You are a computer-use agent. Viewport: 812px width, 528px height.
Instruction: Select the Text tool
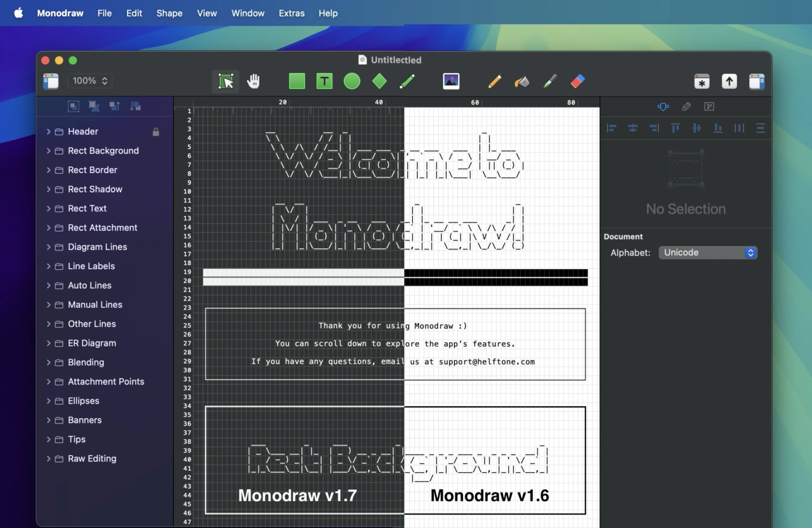pos(324,81)
